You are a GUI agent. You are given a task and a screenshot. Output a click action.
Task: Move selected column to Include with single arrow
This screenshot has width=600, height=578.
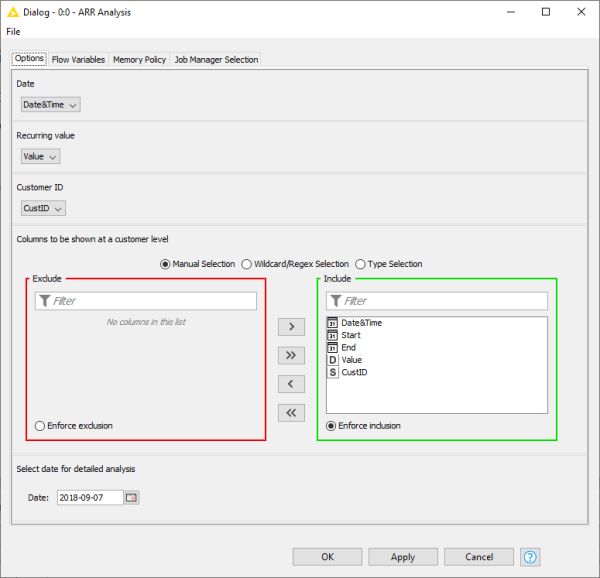(291, 327)
